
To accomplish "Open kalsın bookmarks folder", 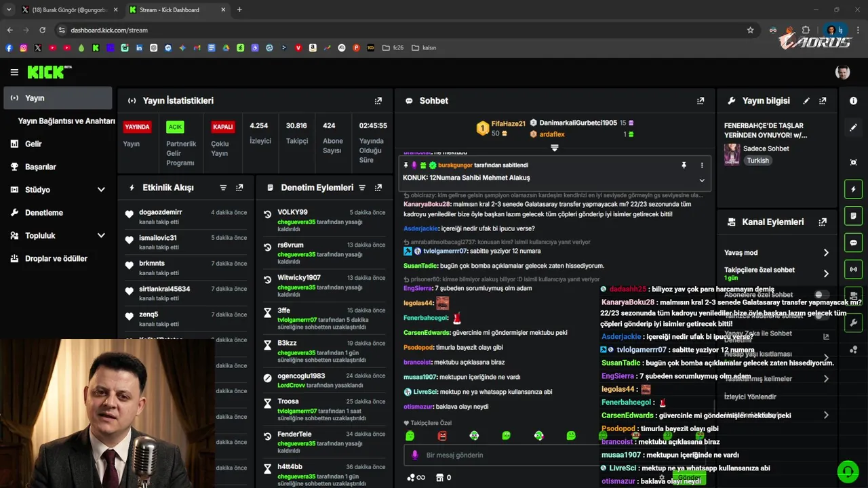I will [424, 48].
